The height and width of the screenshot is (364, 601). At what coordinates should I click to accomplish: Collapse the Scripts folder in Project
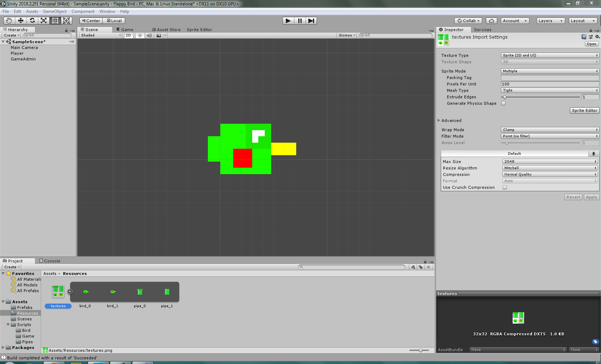click(8, 325)
